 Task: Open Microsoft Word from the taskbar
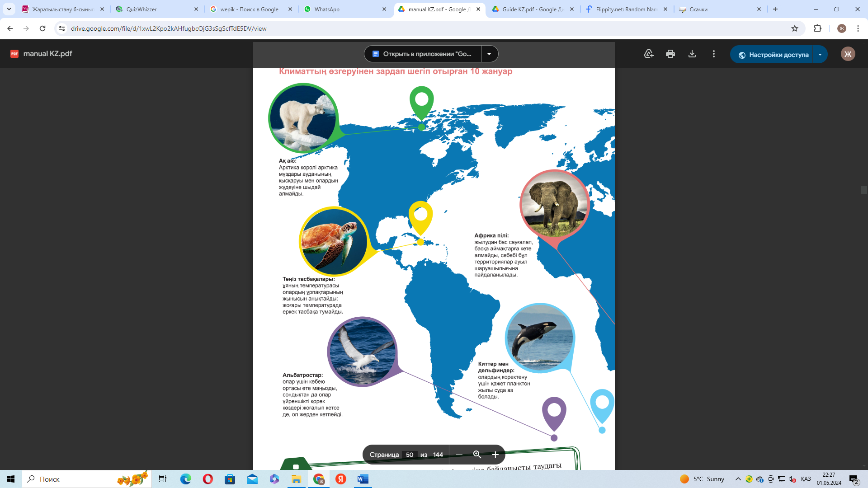click(x=363, y=479)
